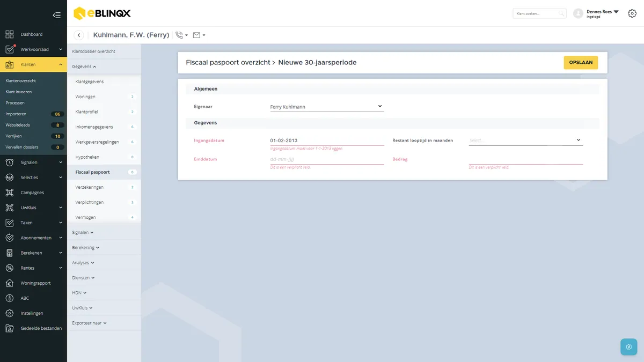
Task: Open Restant looptijd in maanden dropdown
Action: pyautogui.click(x=525, y=141)
